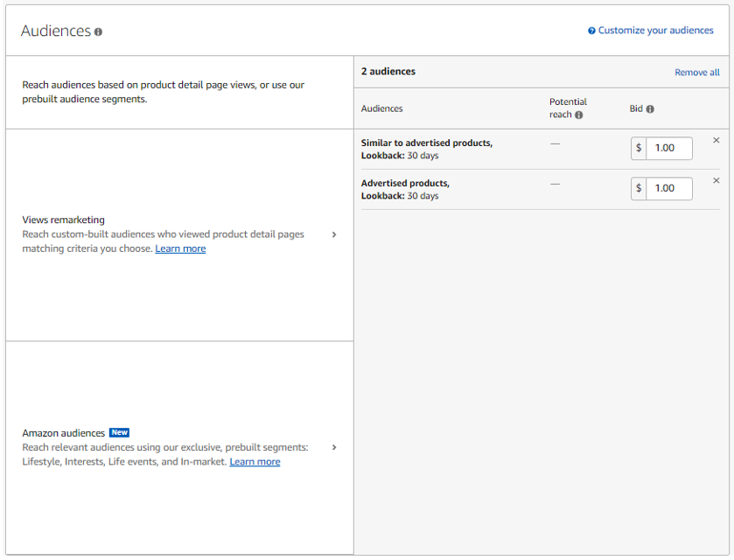Click the Similar to advertised products audience name
Screen dimensions: 734x560
(x=426, y=143)
